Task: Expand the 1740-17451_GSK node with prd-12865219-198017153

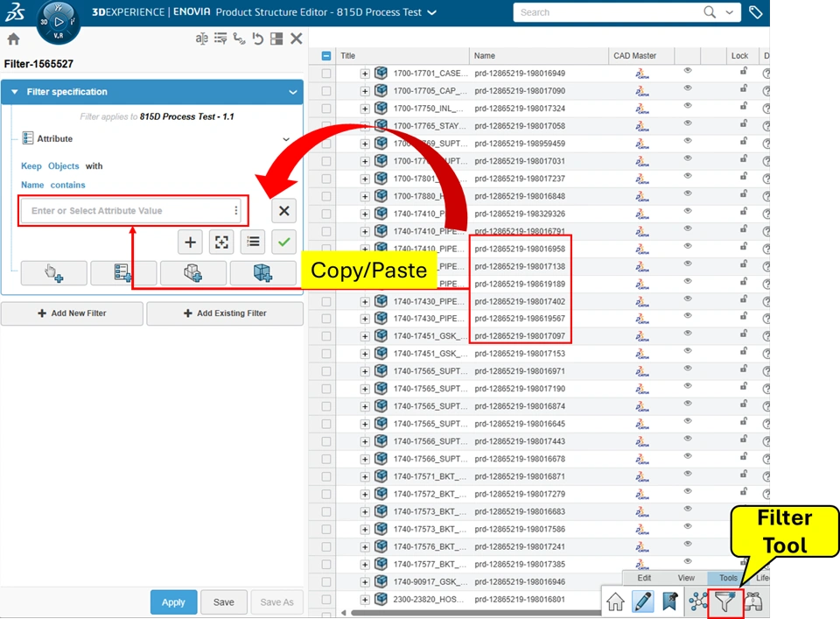Action: 365,355
